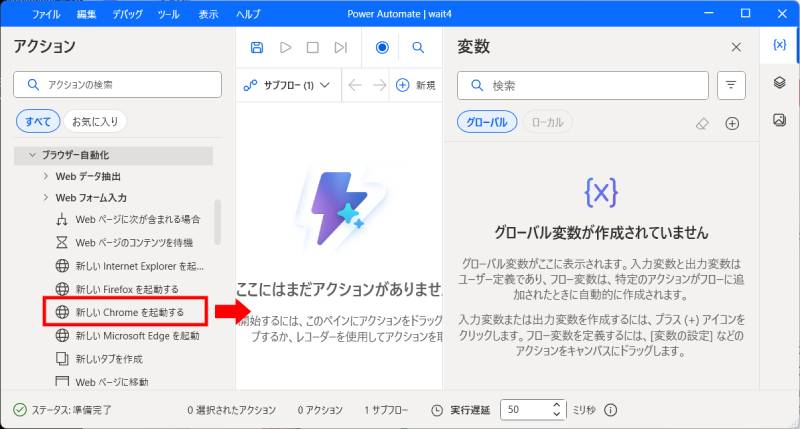
Task: Click the 新規 add subflow button
Action: 416,85
